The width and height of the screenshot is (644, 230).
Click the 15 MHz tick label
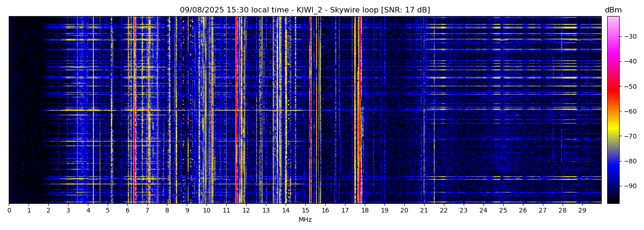click(305, 211)
